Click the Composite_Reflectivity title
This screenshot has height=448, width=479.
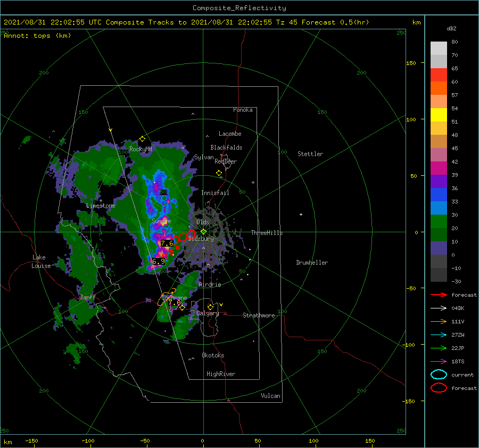[240, 8]
